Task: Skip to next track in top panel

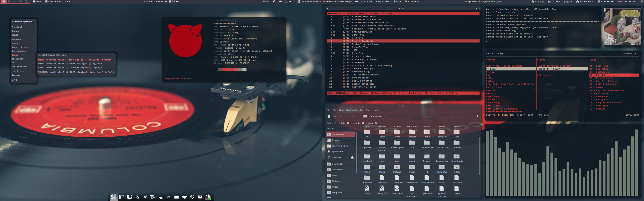Action: point(177,2)
